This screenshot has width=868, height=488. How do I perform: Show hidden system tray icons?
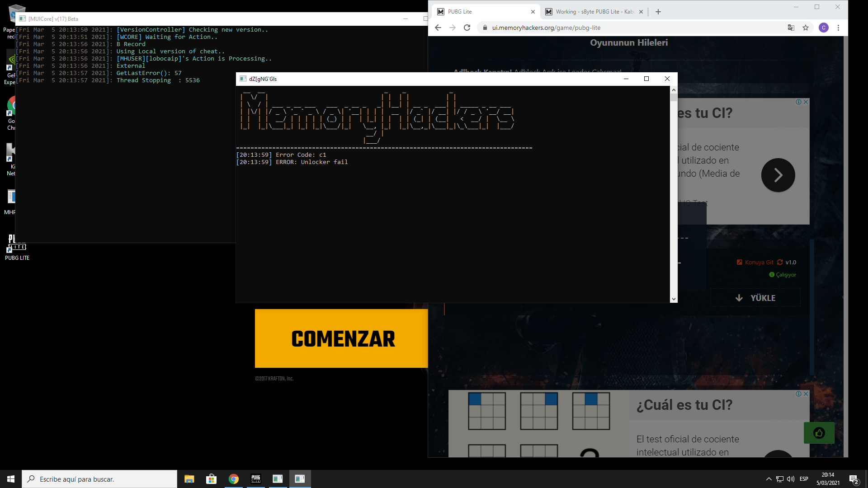coord(769,479)
